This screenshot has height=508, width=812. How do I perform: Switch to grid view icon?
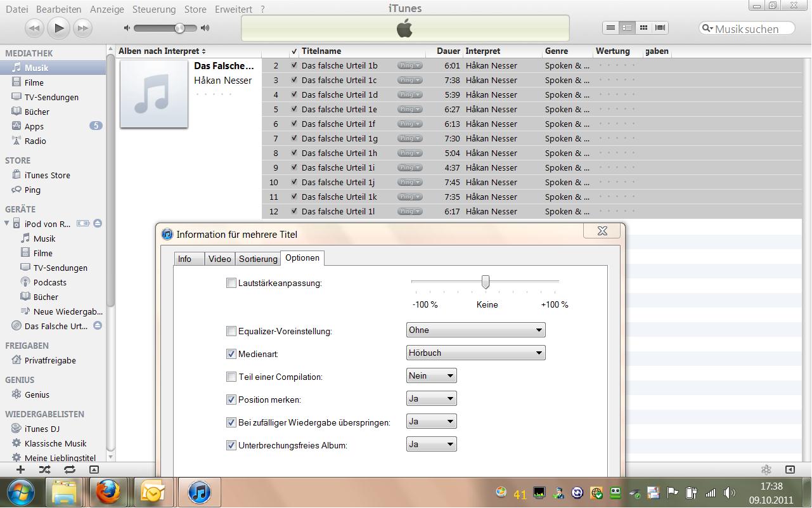(x=643, y=28)
